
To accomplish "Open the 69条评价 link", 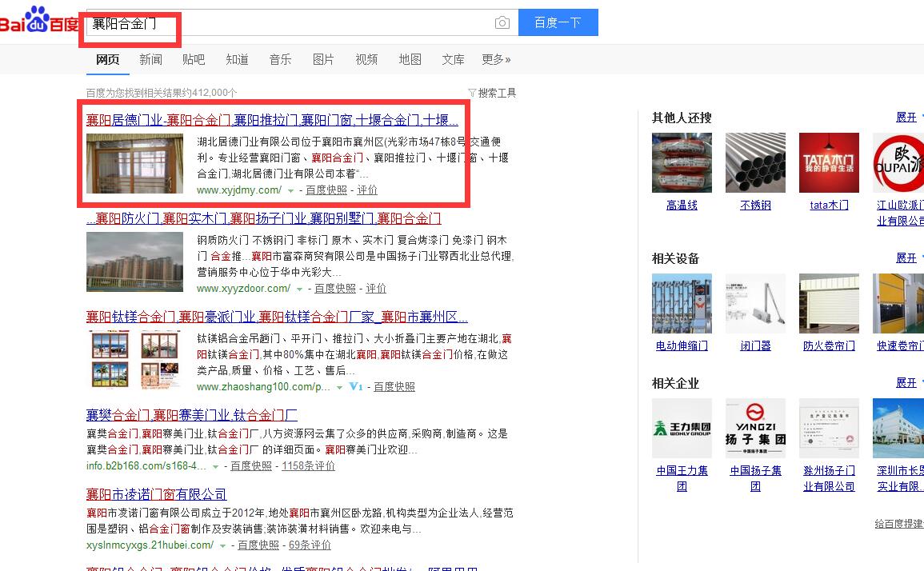I will (310, 545).
